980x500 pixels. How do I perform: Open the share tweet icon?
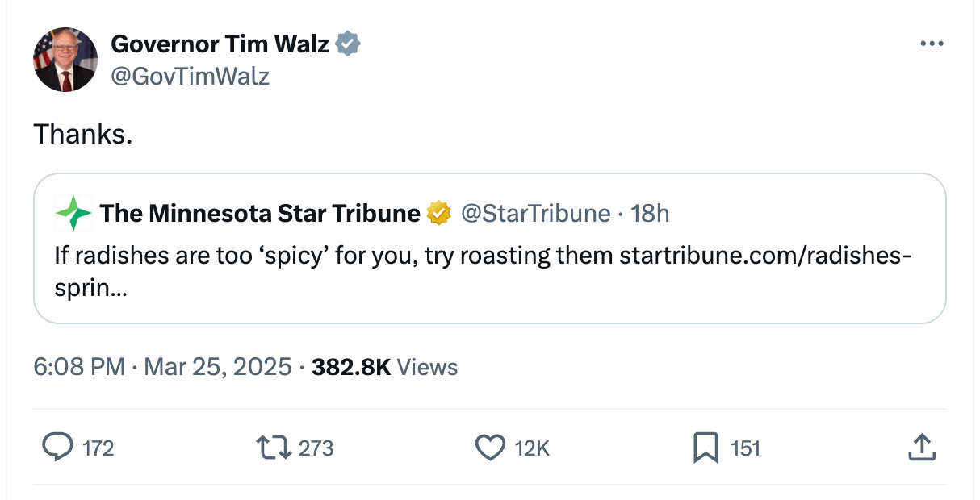point(922,448)
